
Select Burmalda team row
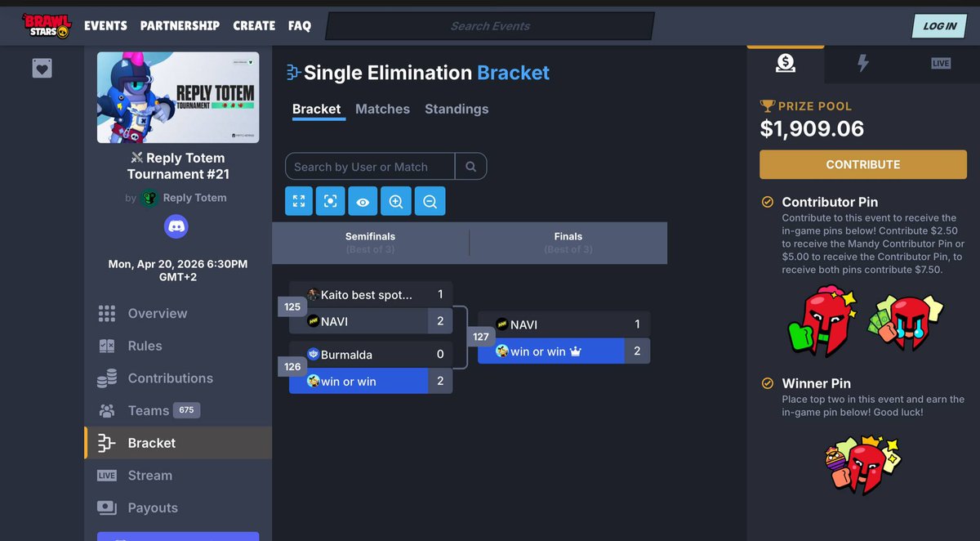point(370,355)
